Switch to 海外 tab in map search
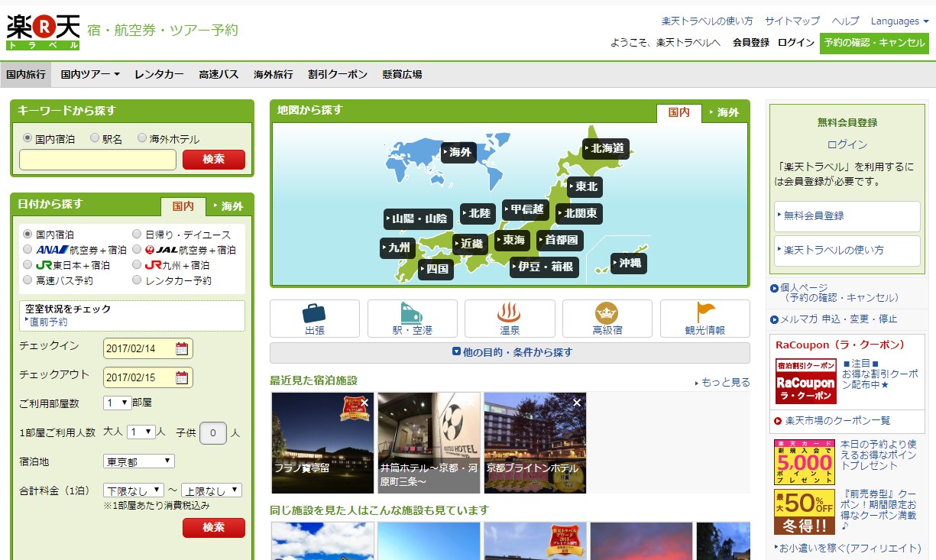This screenshot has width=936, height=560. [x=724, y=112]
